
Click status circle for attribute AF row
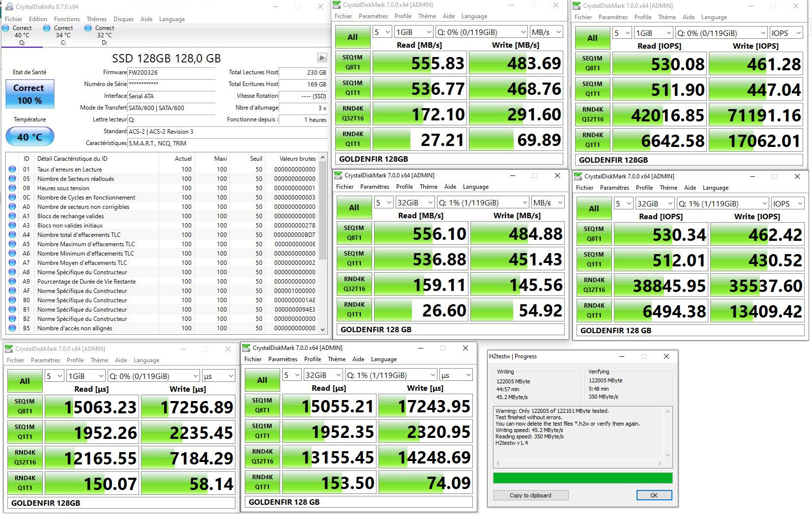point(12,290)
